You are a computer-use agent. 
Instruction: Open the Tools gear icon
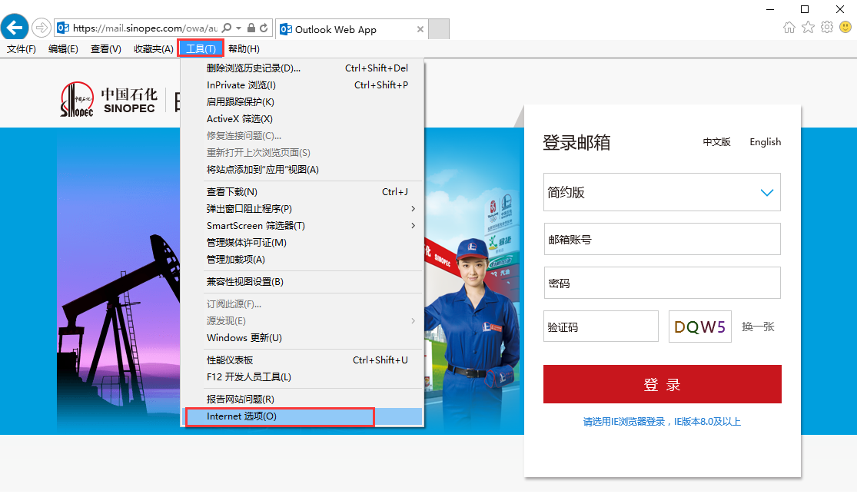[827, 28]
